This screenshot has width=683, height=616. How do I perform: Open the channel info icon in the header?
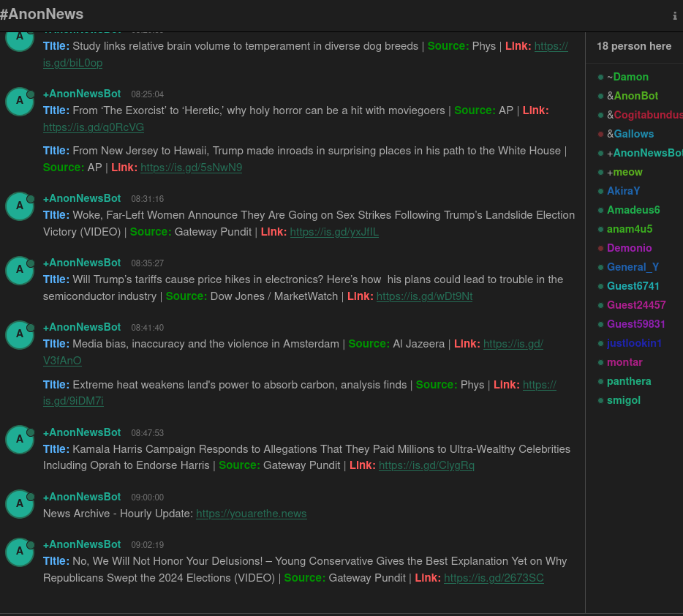[675, 15]
